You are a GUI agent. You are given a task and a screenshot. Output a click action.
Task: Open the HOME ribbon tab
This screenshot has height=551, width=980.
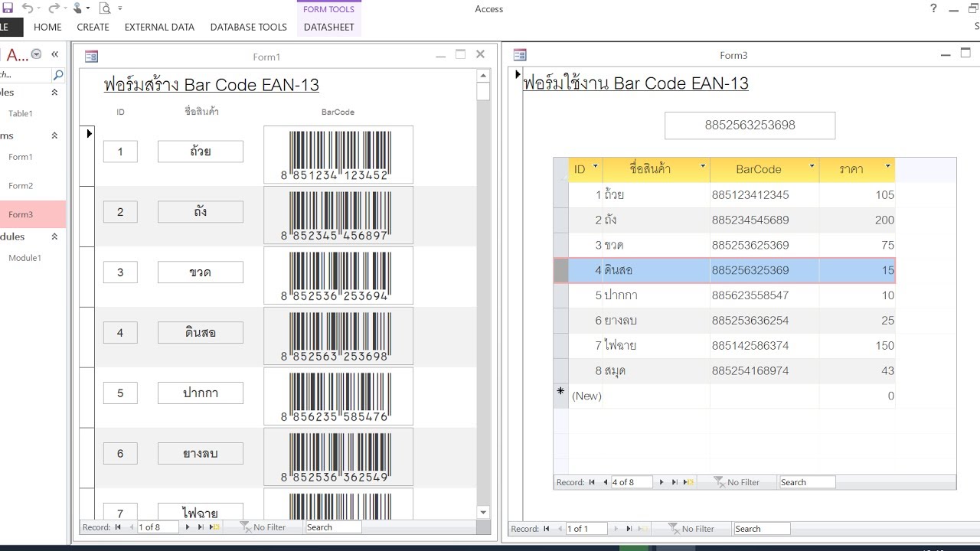click(x=47, y=27)
